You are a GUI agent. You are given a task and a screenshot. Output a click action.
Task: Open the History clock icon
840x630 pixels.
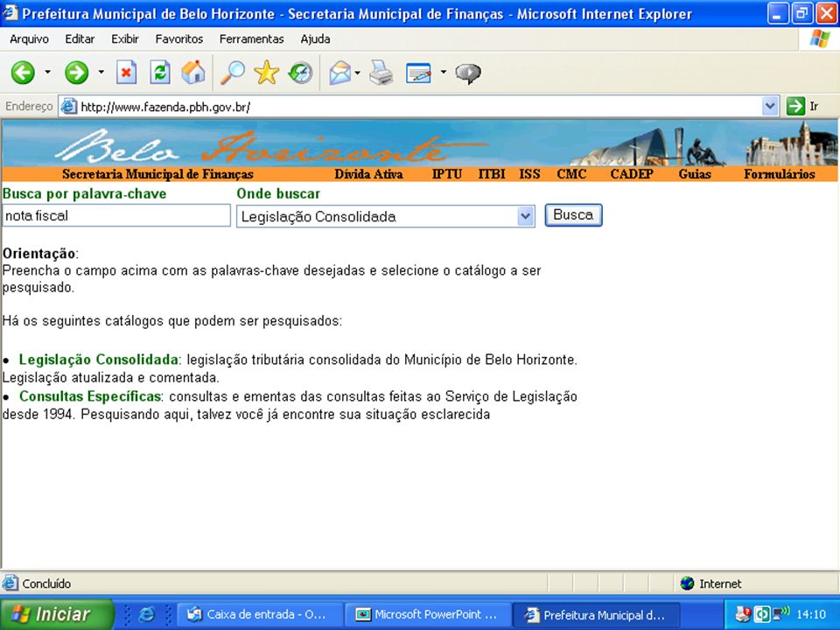(300, 73)
